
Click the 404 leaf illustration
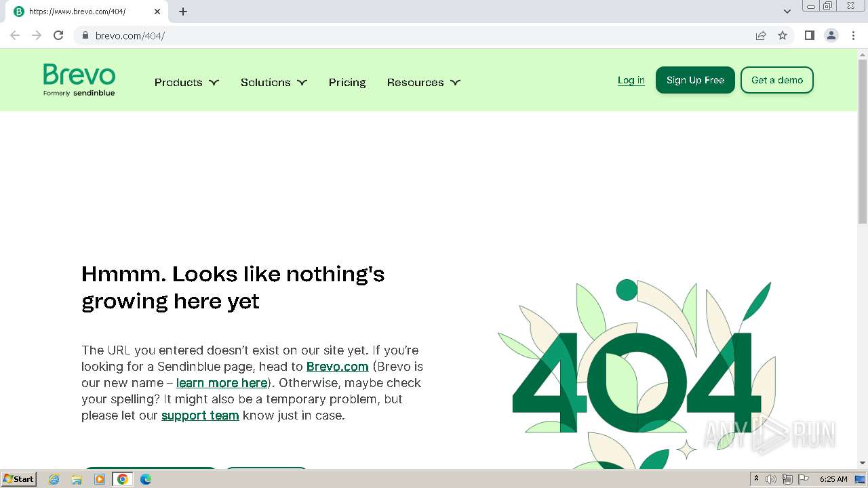point(637,374)
